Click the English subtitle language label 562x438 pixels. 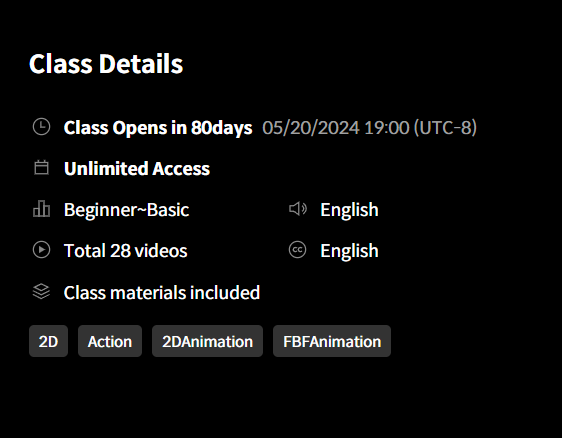click(x=349, y=251)
